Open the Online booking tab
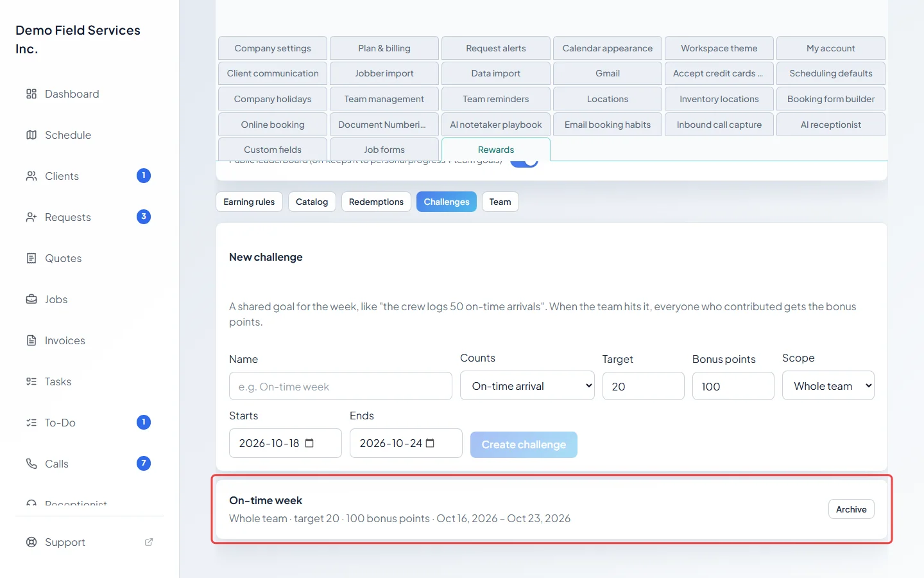924x578 pixels. pyautogui.click(x=273, y=125)
